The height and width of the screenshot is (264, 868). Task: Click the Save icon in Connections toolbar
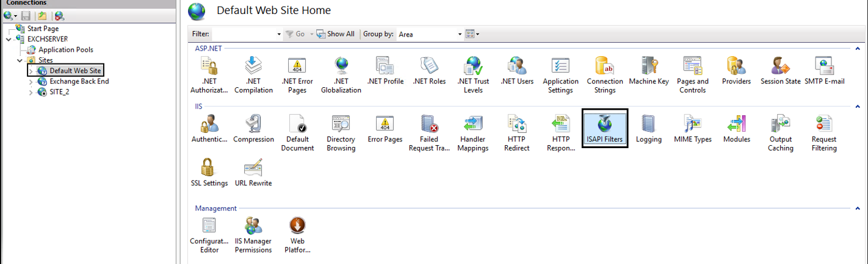[26, 16]
